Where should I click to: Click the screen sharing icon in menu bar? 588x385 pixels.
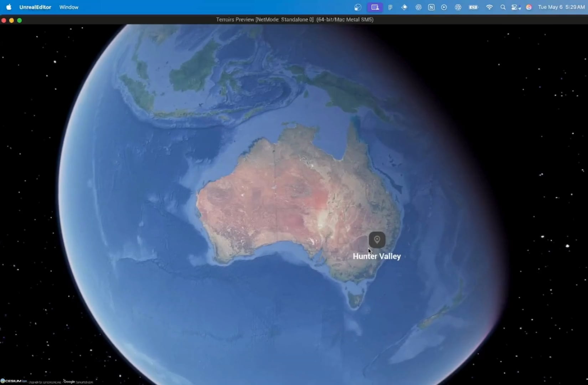pyautogui.click(x=375, y=7)
